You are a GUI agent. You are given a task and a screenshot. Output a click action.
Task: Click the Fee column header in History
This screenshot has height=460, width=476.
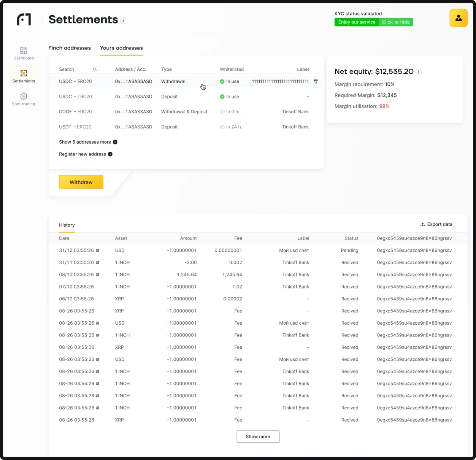pyautogui.click(x=238, y=238)
